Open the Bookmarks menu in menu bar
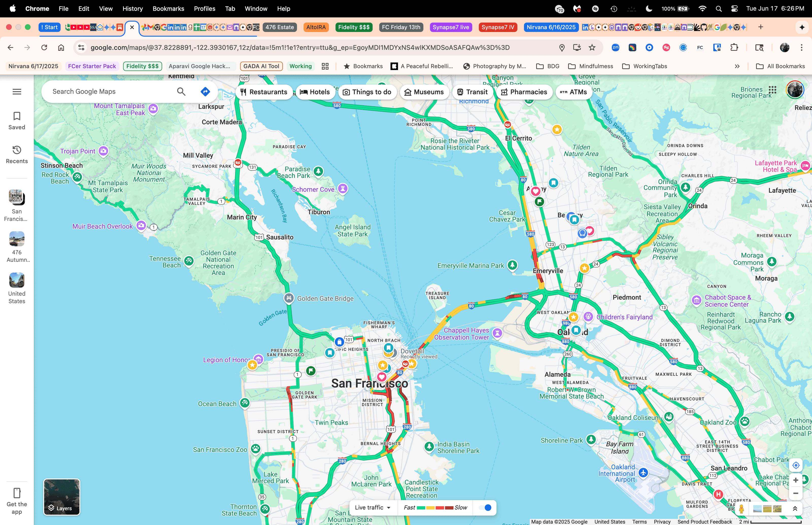812x525 pixels. click(x=168, y=9)
